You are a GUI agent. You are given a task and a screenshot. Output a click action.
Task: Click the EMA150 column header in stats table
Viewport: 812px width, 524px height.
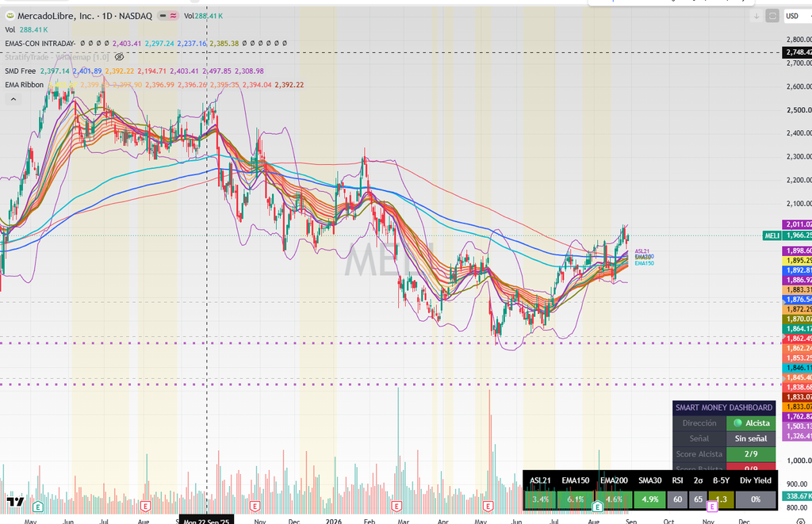point(576,480)
